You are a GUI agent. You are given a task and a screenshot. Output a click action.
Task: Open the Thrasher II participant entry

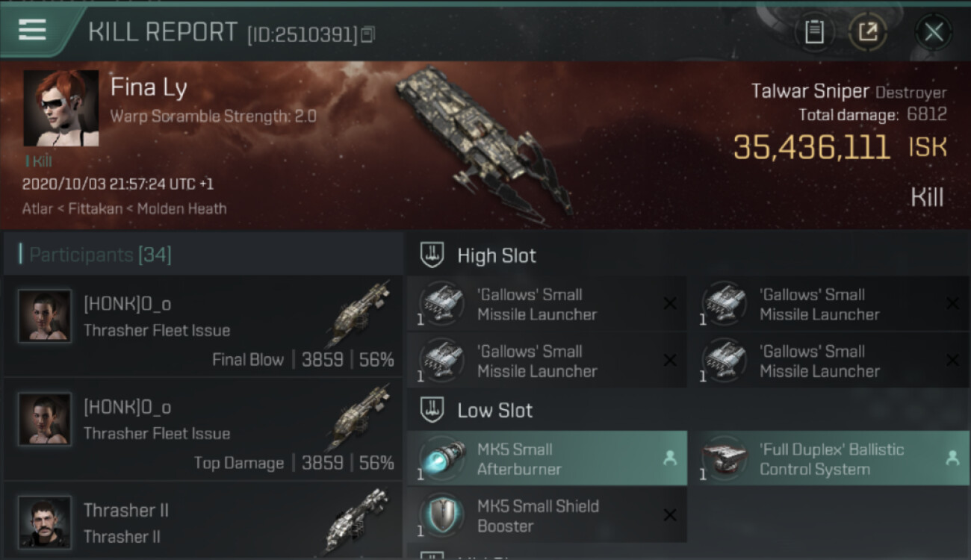203,520
